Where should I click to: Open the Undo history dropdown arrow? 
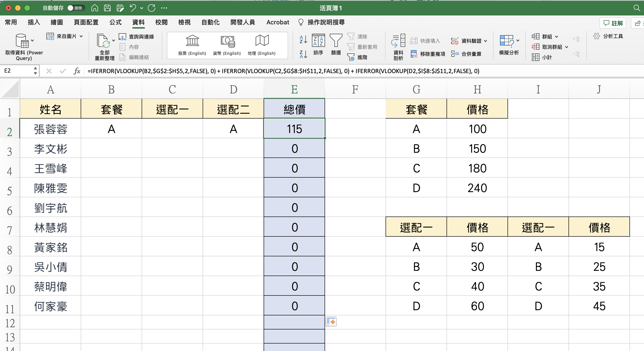142,8
